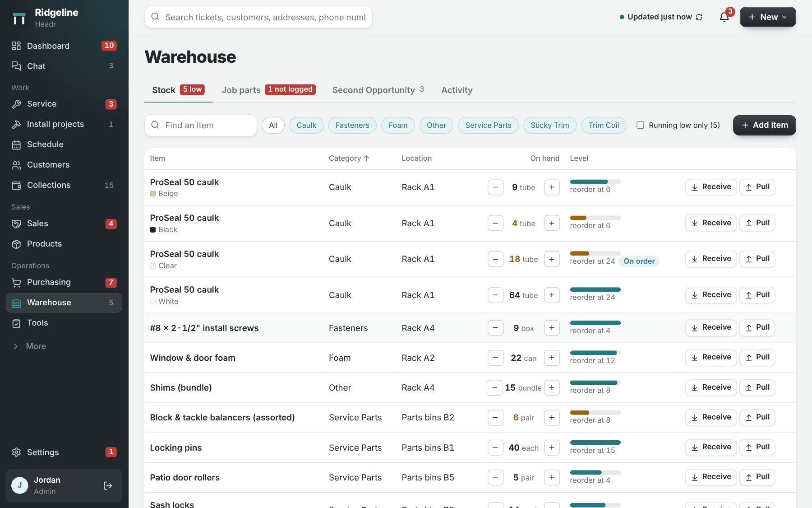Decrease ProSeal Beige quantity with minus
The width and height of the screenshot is (812, 508).
[x=495, y=187]
